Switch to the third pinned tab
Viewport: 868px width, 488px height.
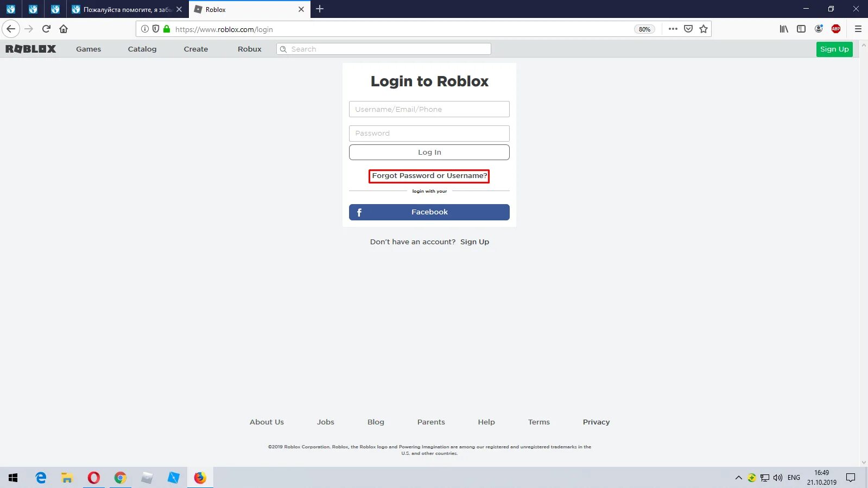55,9
